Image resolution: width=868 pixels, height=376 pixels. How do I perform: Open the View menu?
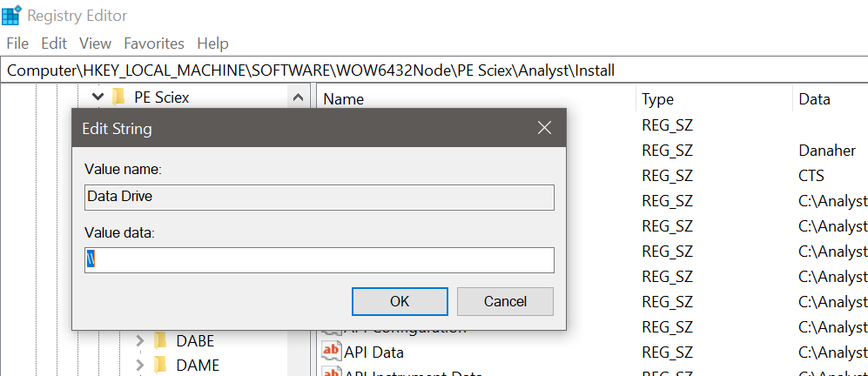point(95,44)
